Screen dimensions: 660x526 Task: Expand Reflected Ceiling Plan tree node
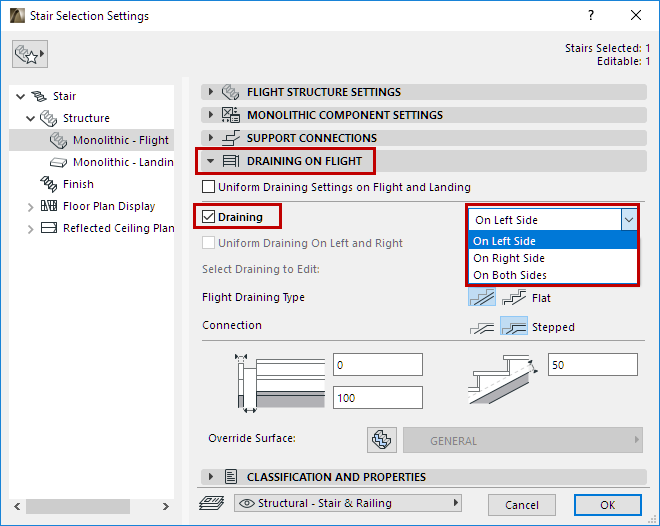(x=30, y=228)
